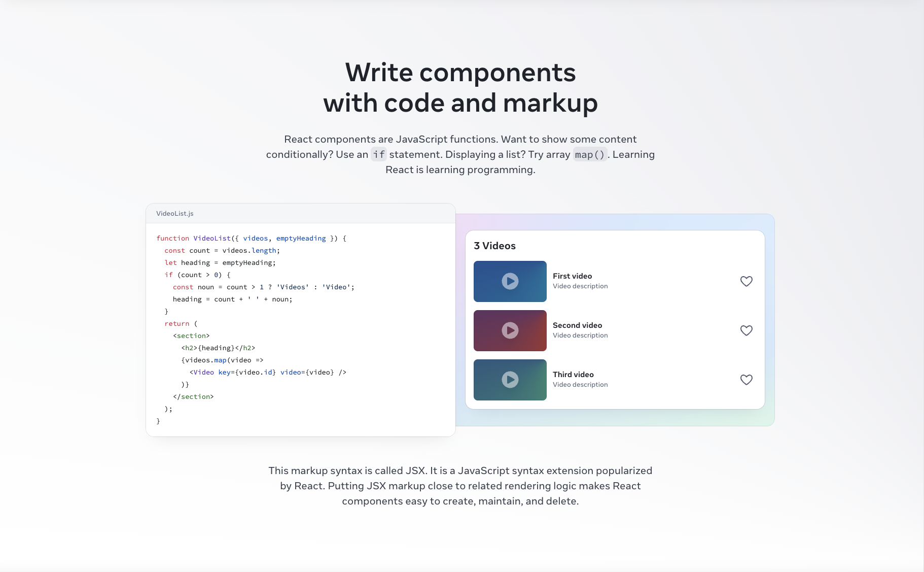Click the 'First video' title
Image resolution: width=924 pixels, height=572 pixels.
click(572, 276)
